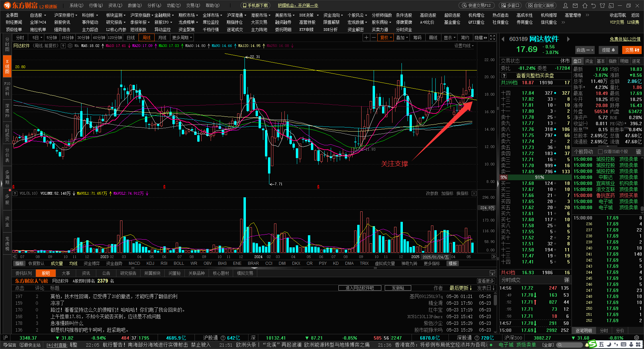
Task: Open settings gear in status bar
Action: [x=637, y=338]
